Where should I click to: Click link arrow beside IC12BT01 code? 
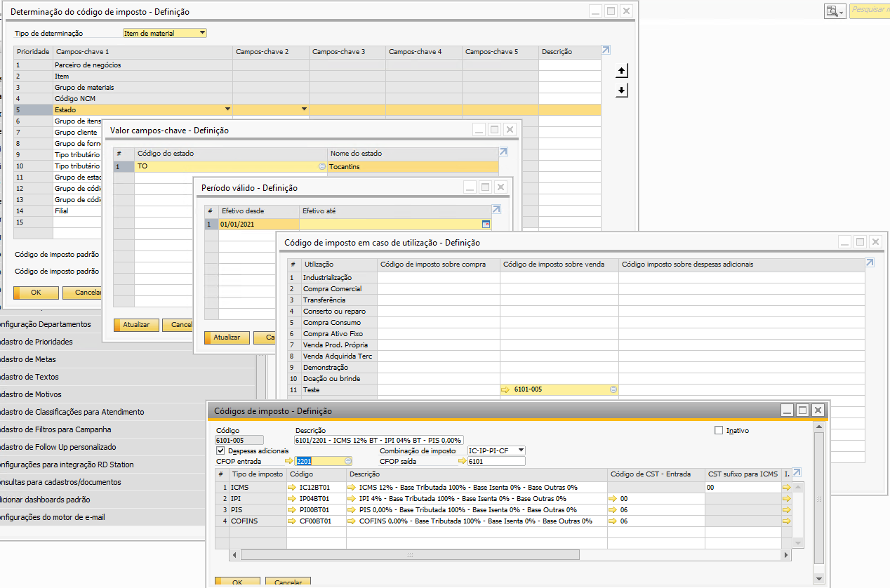(x=291, y=487)
